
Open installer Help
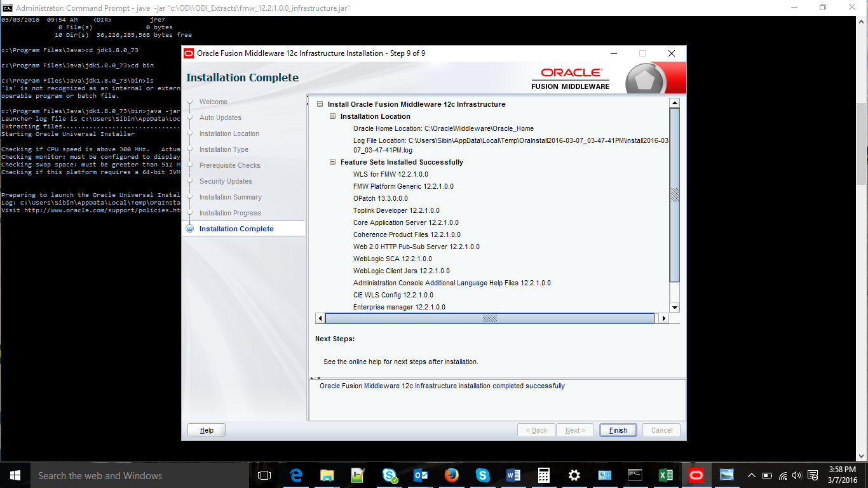pyautogui.click(x=205, y=430)
